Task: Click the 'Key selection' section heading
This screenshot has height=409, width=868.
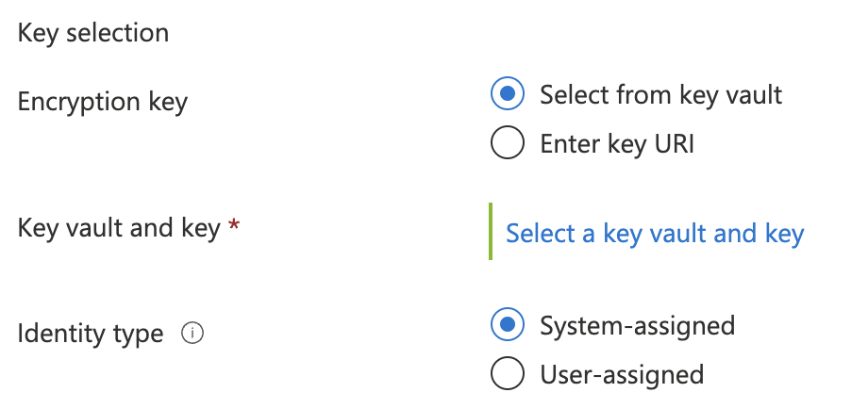Action: pyautogui.click(x=93, y=33)
